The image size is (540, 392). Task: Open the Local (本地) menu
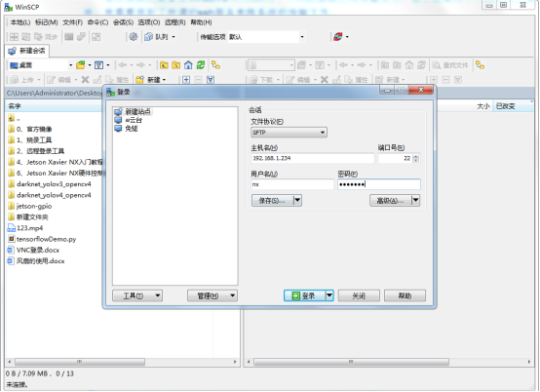click(19, 22)
